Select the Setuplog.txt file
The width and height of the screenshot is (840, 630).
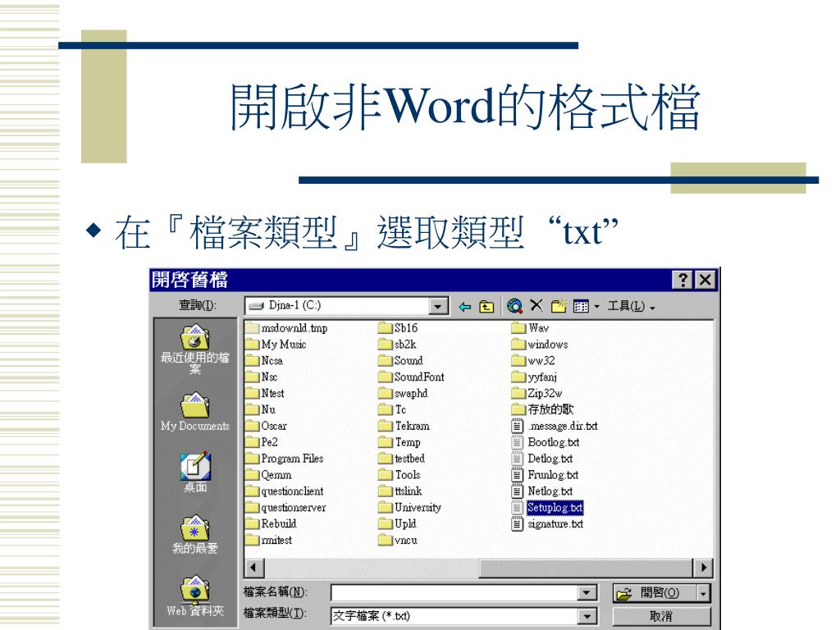tap(547, 507)
